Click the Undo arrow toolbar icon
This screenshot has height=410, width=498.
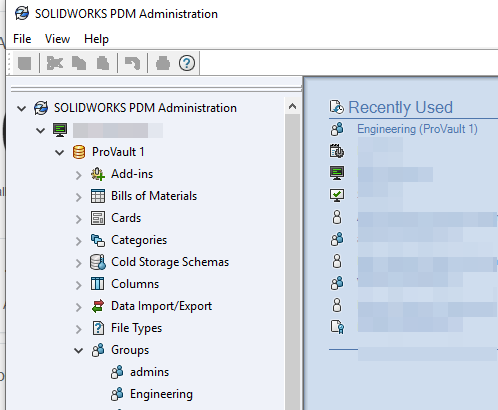click(x=132, y=63)
